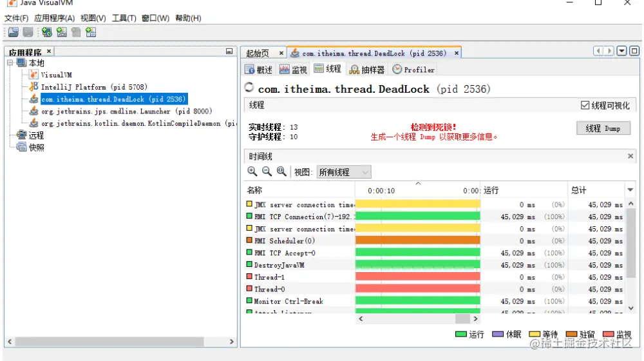Select the Monitor Ctrl-Break thread row
Screen dimensions: 644x361
pos(435,302)
